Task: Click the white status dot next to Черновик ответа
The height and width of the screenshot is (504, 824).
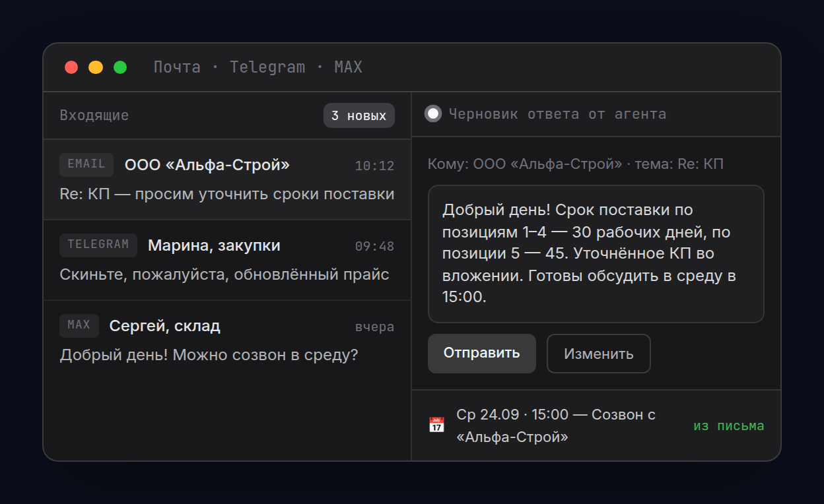Action: [433, 113]
